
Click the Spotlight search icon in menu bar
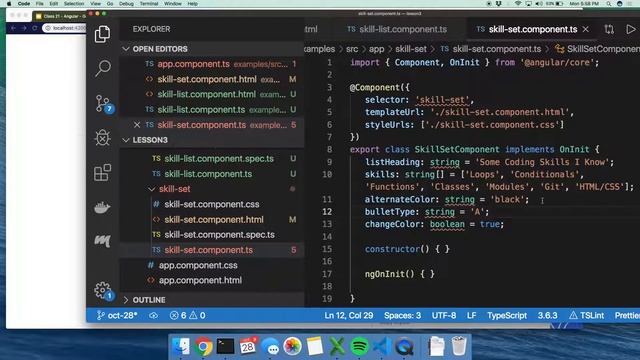click(608, 4)
